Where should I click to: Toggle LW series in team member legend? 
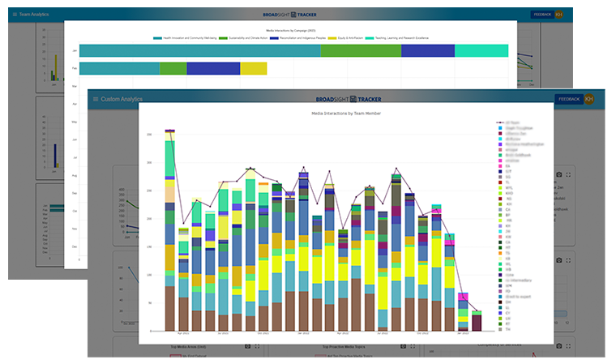click(504, 319)
